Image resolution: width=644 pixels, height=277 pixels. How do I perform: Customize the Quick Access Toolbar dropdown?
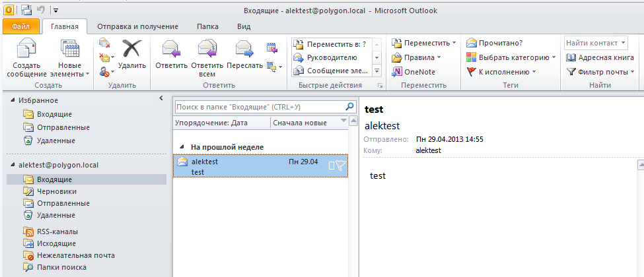click(56, 10)
